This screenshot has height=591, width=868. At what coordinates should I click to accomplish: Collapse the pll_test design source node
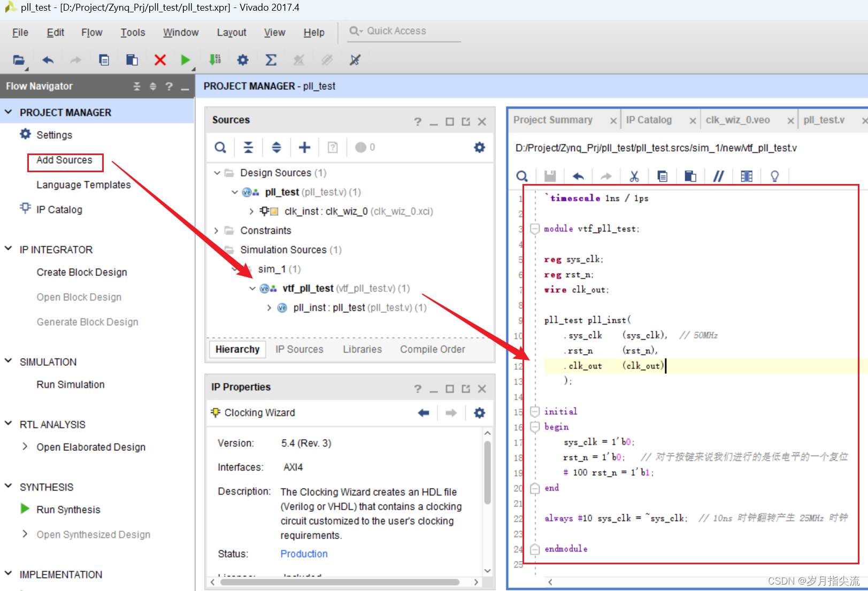click(x=235, y=192)
